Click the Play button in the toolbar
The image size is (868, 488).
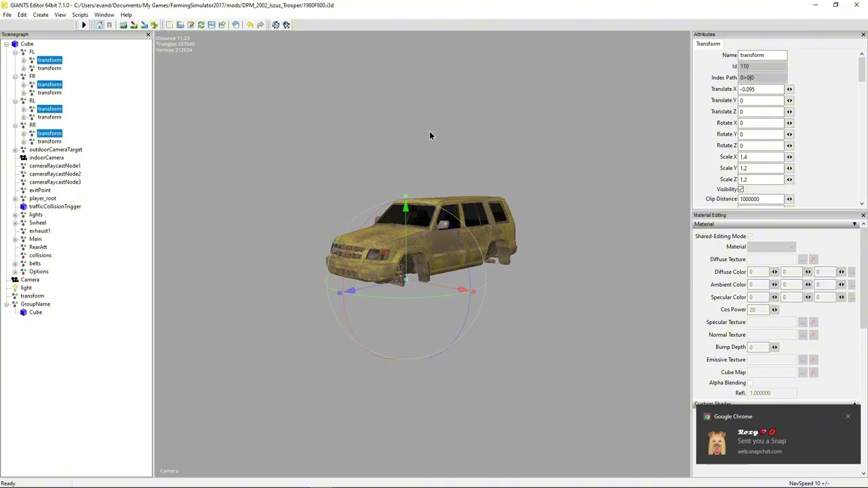pyautogui.click(x=84, y=25)
